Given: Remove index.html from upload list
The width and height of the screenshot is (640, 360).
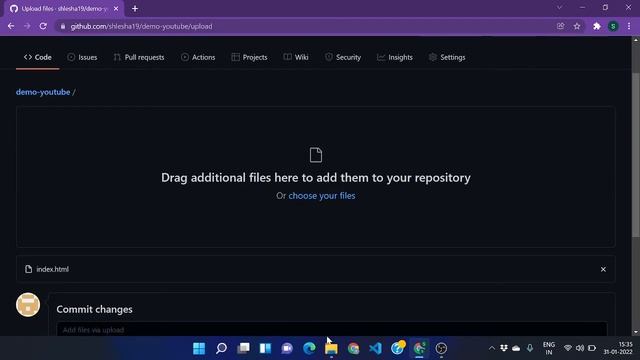Looking at the screenshot, I should (603, 269).
